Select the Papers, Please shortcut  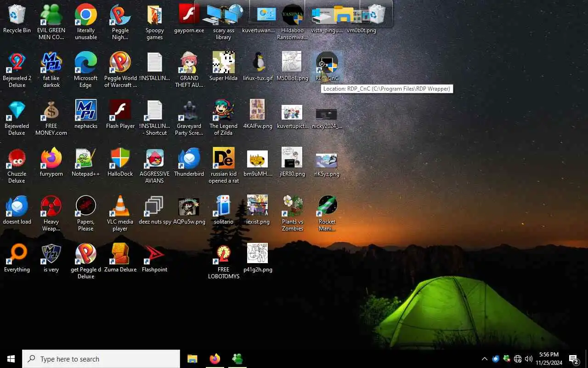pyautogui.click(x=86, y=213)
